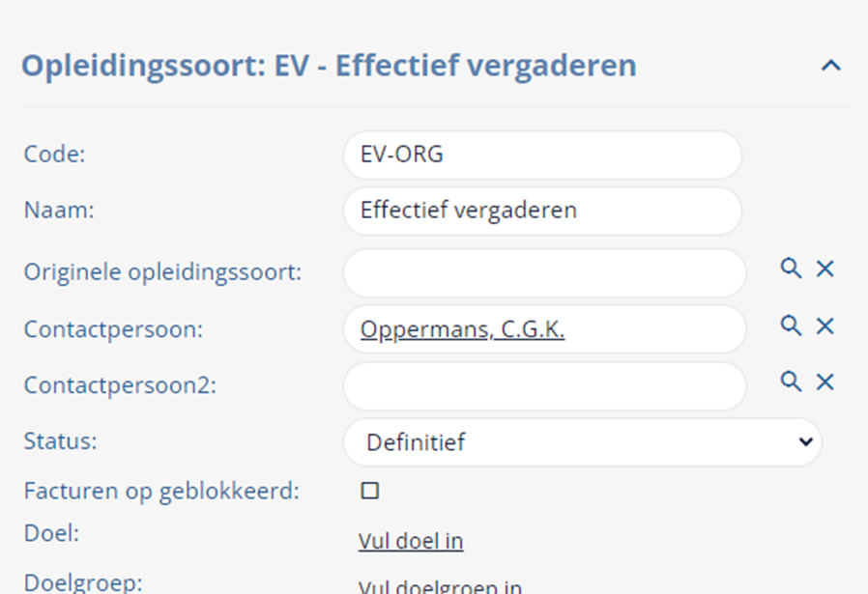Search for an Originele opleidingssoort

click(x=791, y=269)
